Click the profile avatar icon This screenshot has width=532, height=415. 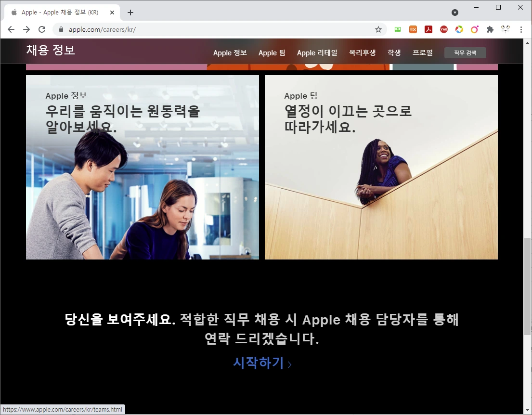click(x=506, y=29)
